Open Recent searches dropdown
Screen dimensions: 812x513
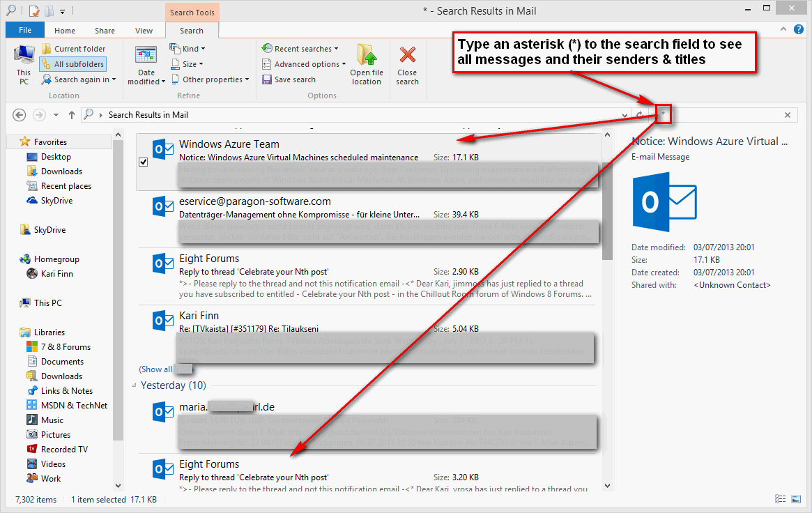click(300, 48)
